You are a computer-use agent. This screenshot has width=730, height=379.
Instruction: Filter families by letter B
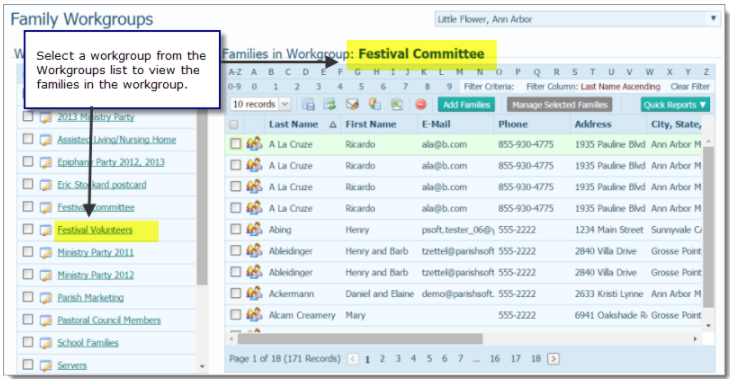click(271, 72)
